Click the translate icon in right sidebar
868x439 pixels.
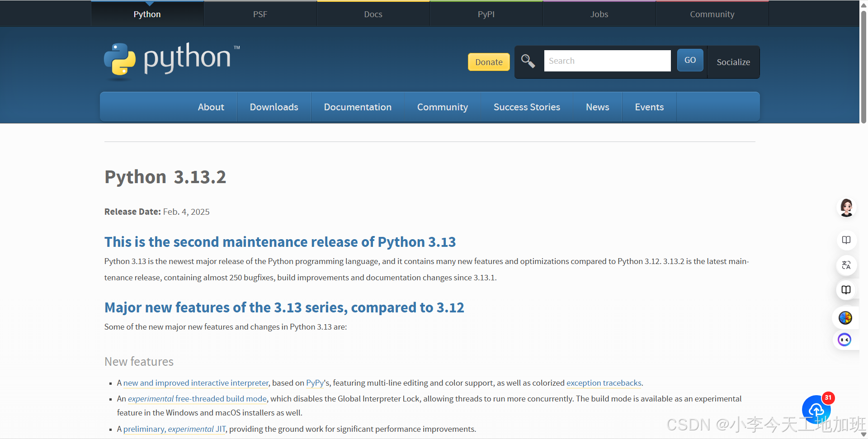846,265
